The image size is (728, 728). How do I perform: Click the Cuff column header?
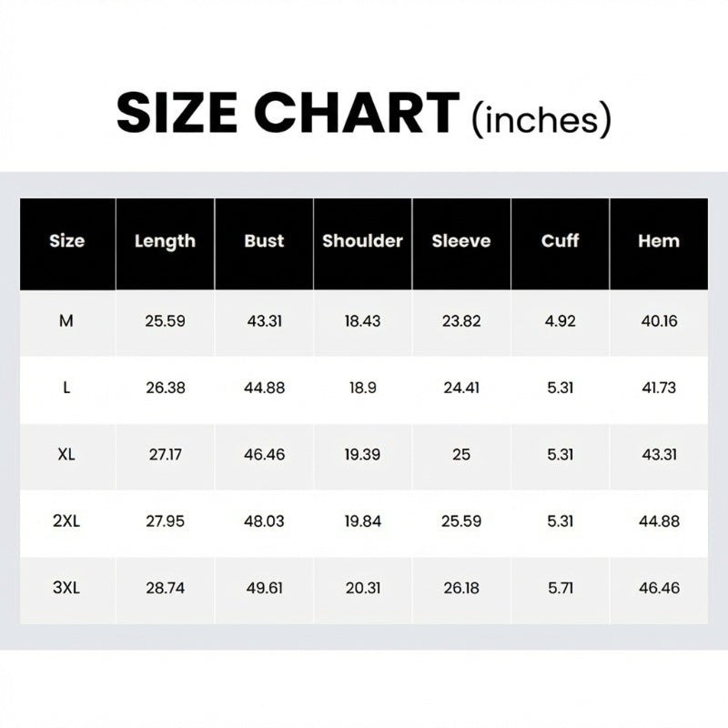pos(560,241)
